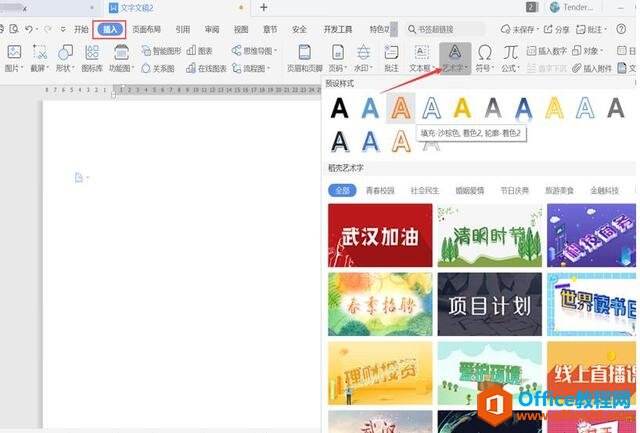The width and height of the screenshot is (640, 433).
Task: Insert a 关系图 relationship diagram
Action: point(158,68)
